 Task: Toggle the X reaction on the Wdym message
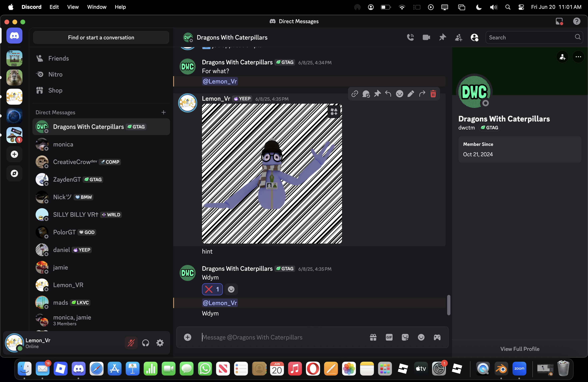tap(212, 289)
